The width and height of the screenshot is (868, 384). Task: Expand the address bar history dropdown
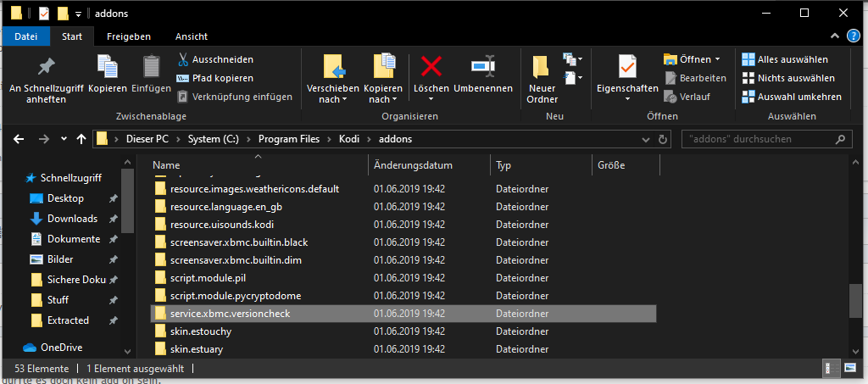[x=645, y=139]
